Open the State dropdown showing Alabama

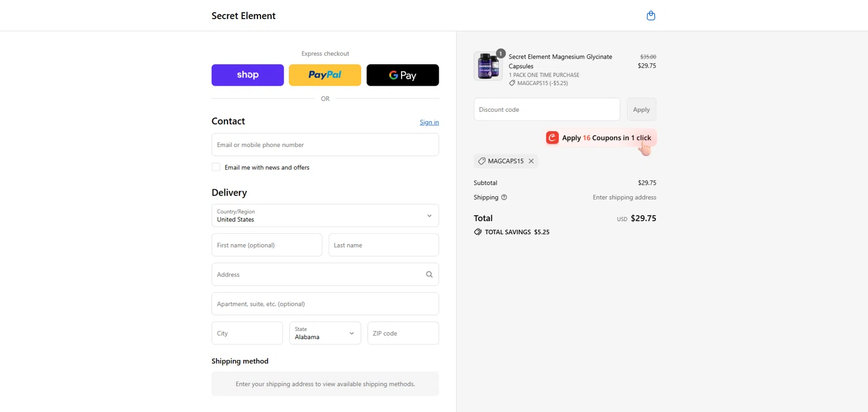pyautogui.click(x=325, y=333)
